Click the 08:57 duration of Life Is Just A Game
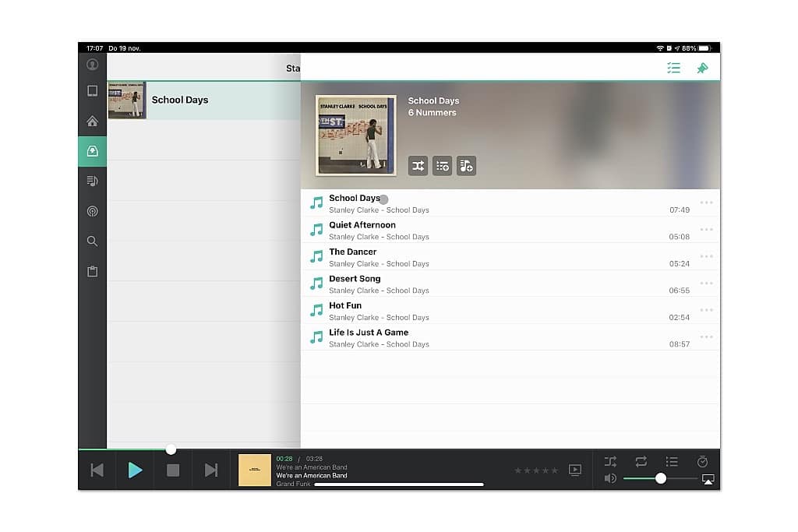 point(680,344)
